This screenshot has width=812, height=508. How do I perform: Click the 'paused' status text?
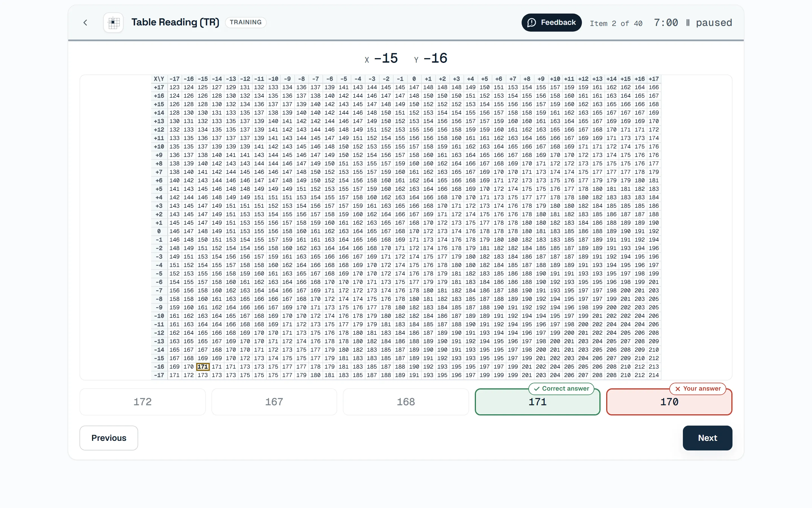coord(714,23)
